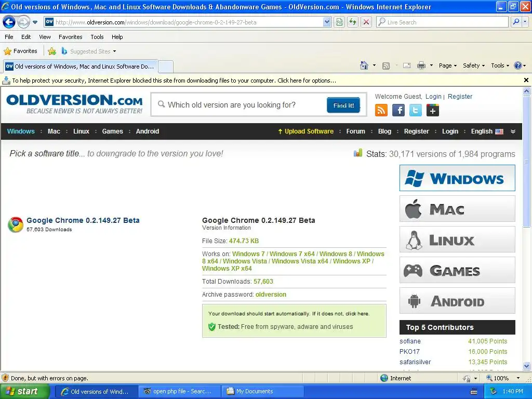The image size is (532, 399).
Task: Click the blue Help question mark icon
Action: [518, 65]
